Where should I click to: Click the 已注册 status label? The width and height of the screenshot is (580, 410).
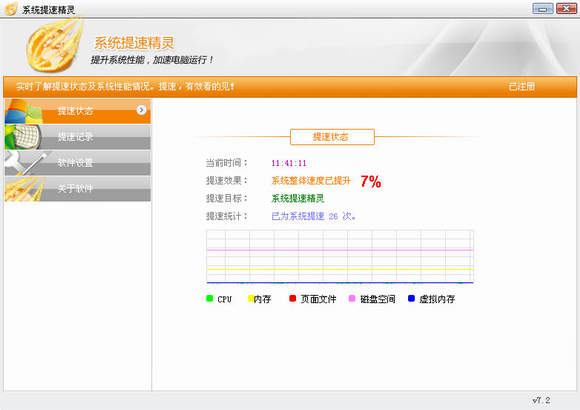pos(522,87)
